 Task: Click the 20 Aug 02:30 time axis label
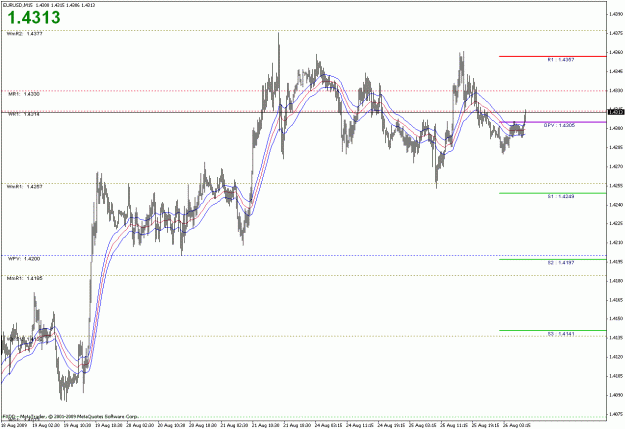click(140, 425)
